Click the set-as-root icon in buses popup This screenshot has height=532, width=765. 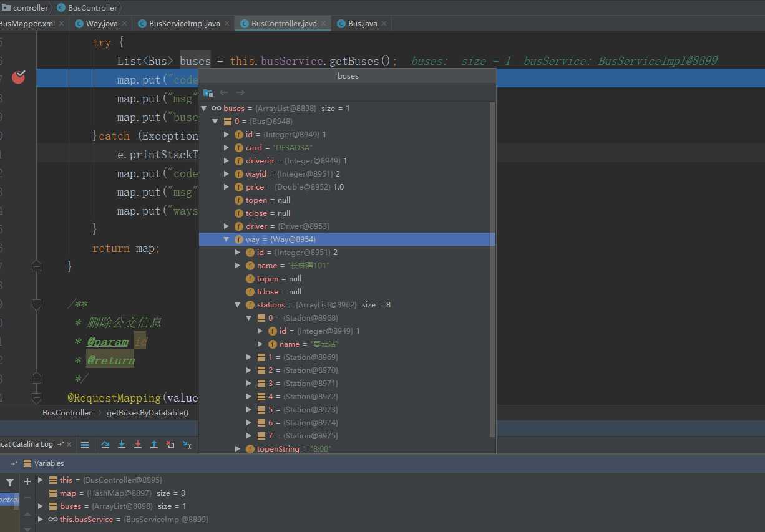[208, 92]
